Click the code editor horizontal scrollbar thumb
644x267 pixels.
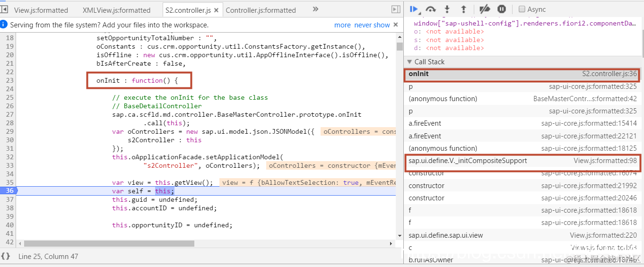tap(109, 244)
